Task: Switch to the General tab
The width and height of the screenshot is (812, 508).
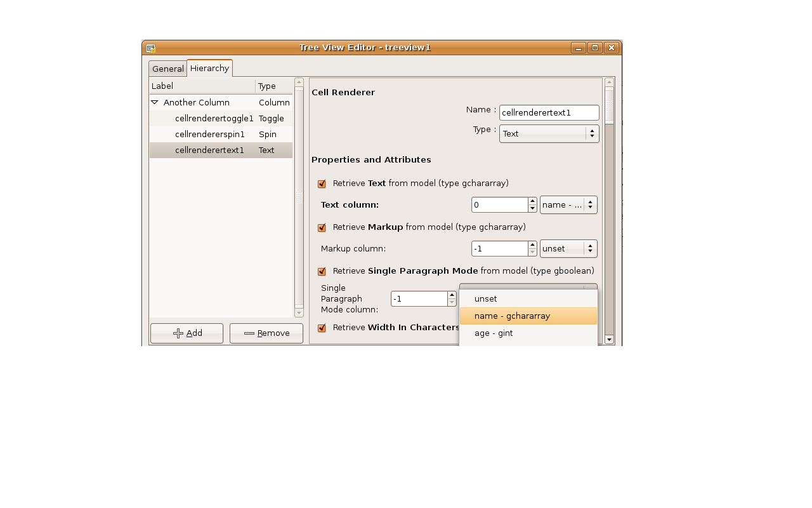Action: tap(167, 69)
